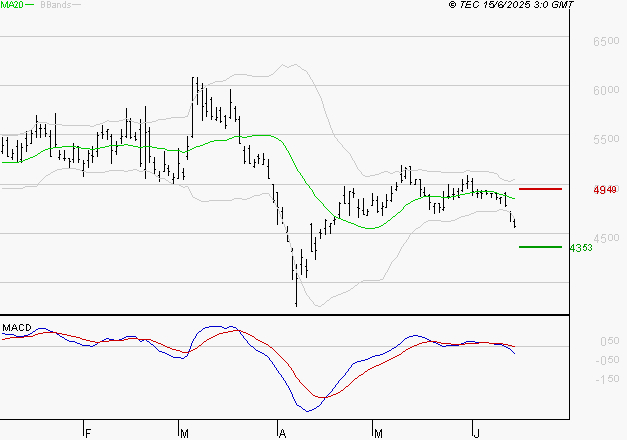
Task: Click the BBands legend label
Action: pyautogui.click(x=55, y=5)
